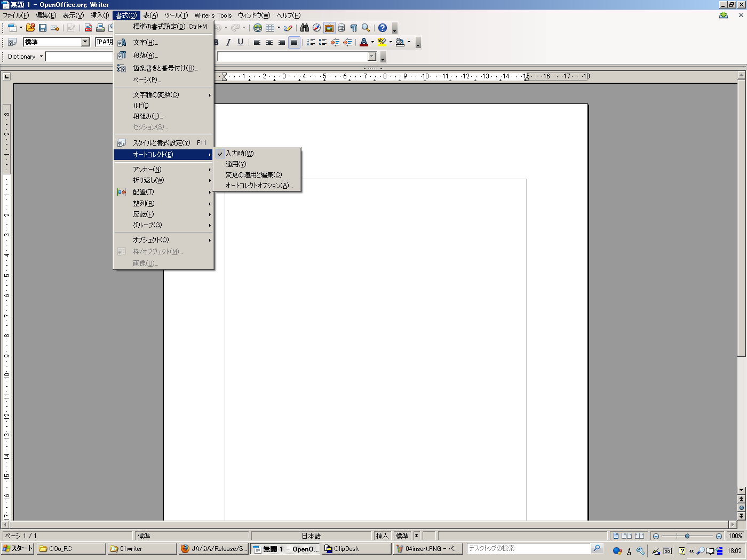The image size is (747, 560).
Task: Toggle nonprinting characters pilcrow icon
Action: [354, 28]
